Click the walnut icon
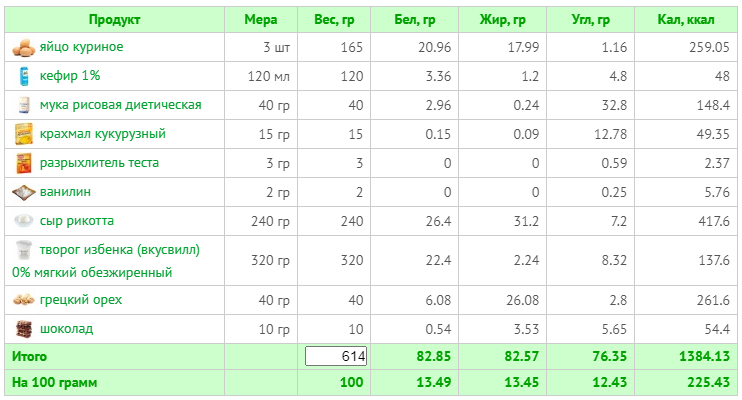 [24, 300]
